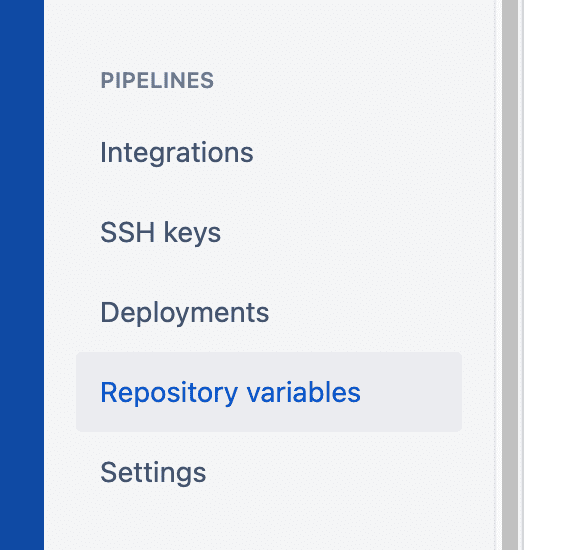Go to SSH keys settings
Screen dimensions: 582x550
[x=160, y=233]
